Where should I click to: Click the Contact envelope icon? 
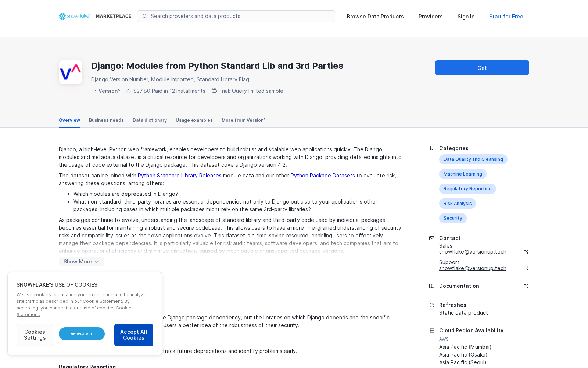(432, 238)
